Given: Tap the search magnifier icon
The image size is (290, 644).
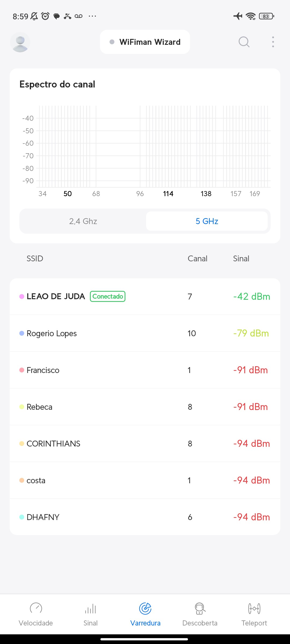Looking at the screenshot, I should pyautogui.click(x=244, y=42).
